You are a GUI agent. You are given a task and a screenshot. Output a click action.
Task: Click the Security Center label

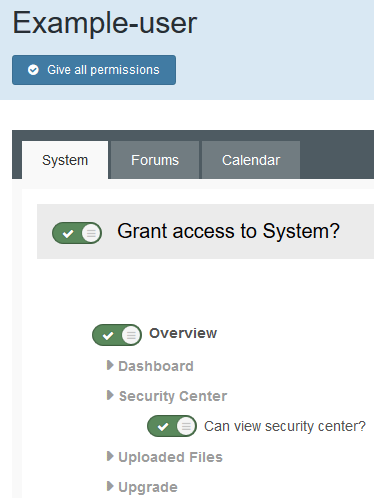tap(173, 396)
